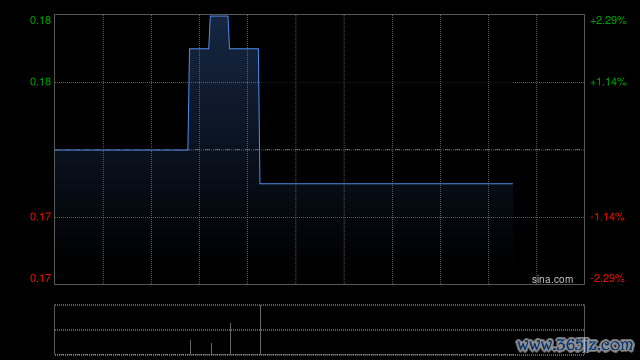Click the final endpoint of the blue price line
Viewport: 640px width, 360px height.
[512, 184]
